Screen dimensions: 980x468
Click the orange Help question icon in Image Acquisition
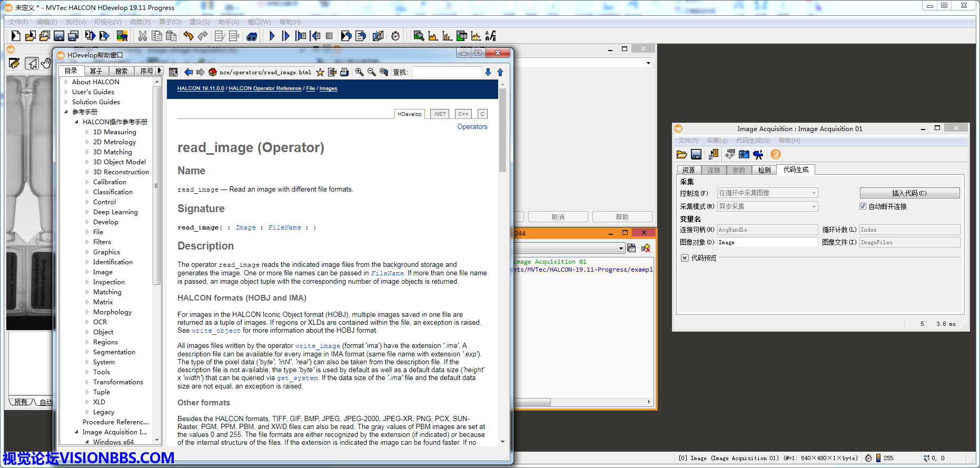(775, 154)
